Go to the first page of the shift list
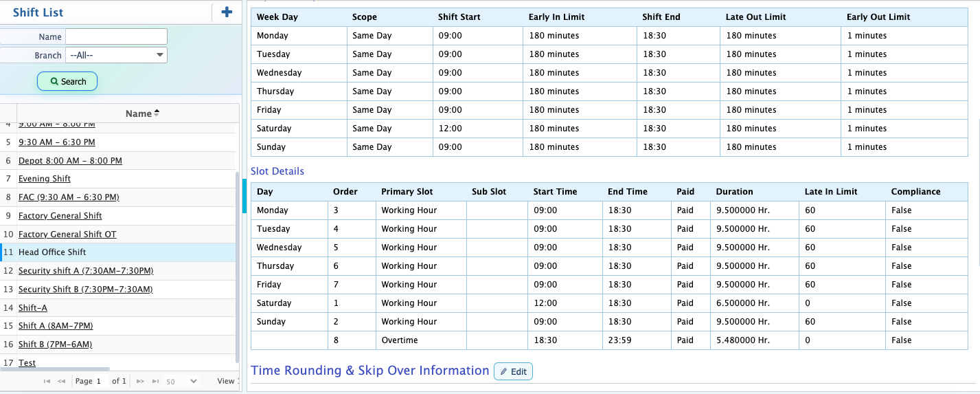 pos(47,381)
